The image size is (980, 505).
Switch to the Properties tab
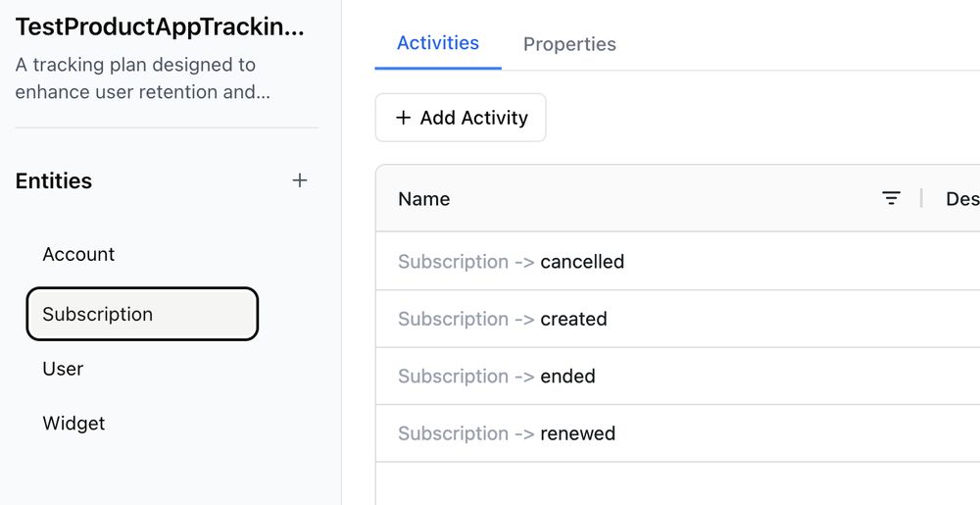(x=569, y=44)
